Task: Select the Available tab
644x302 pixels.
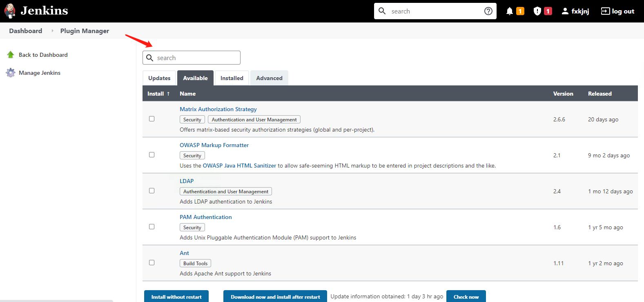Action: (x=195, y=78)
